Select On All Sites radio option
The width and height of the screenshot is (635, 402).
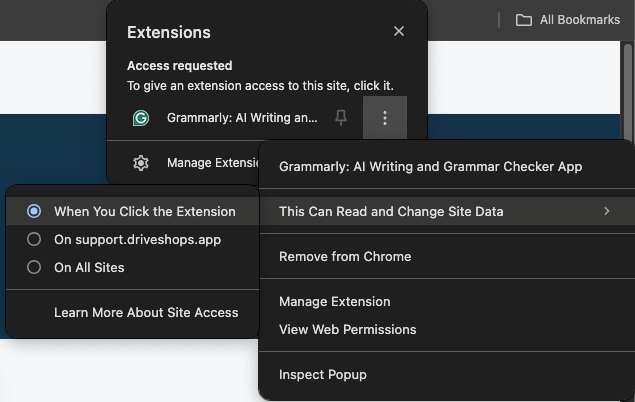[132, 267]
